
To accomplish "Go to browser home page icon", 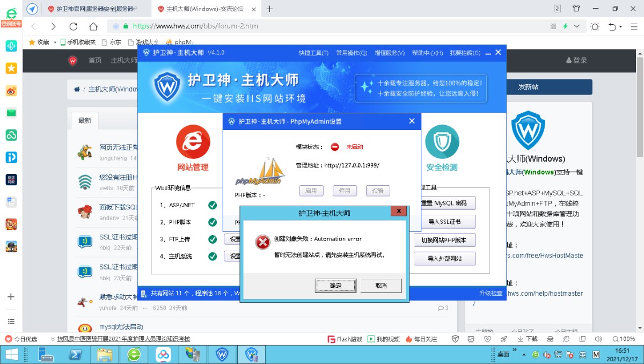I will coord(93,26).
